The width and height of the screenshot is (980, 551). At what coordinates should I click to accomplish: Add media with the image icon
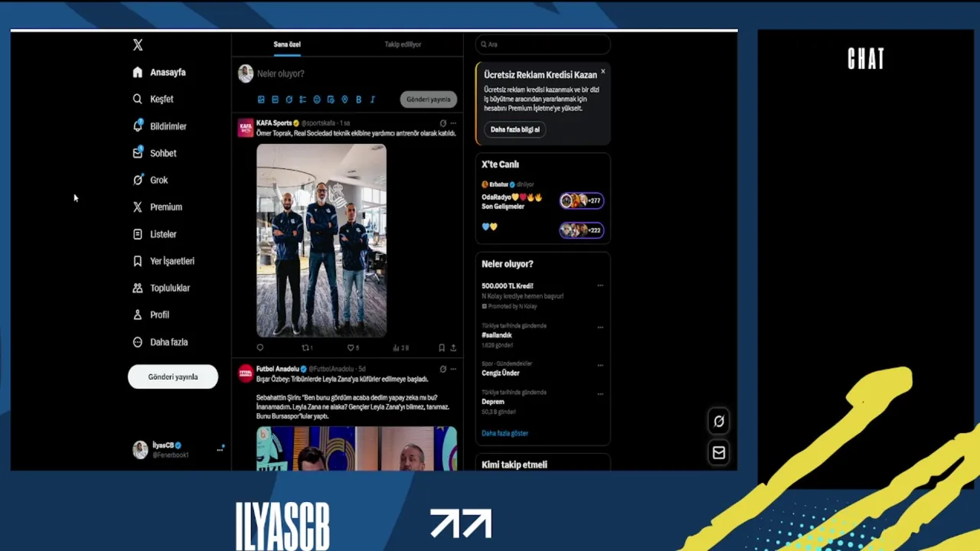pyautogui.click(x=261, y=99)
